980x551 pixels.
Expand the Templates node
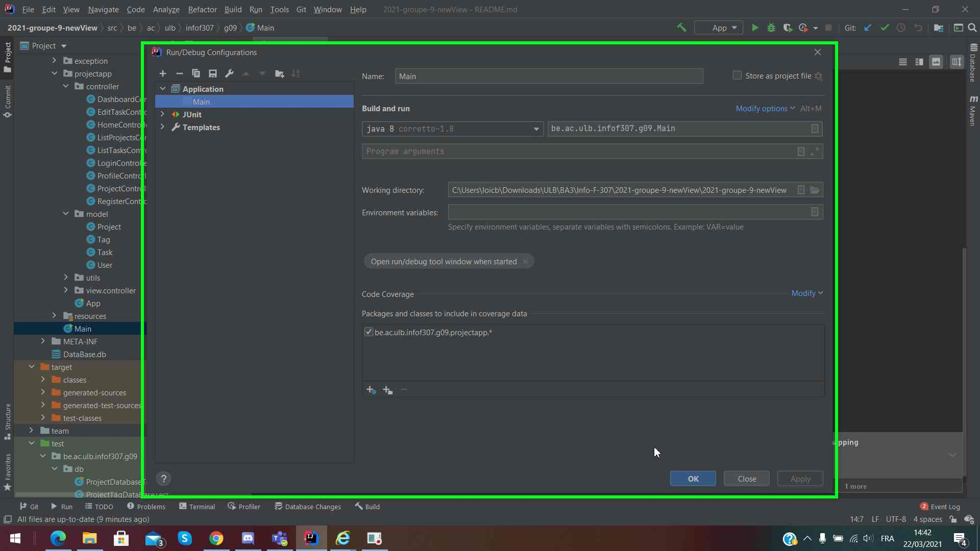click(x=163, y=127)
